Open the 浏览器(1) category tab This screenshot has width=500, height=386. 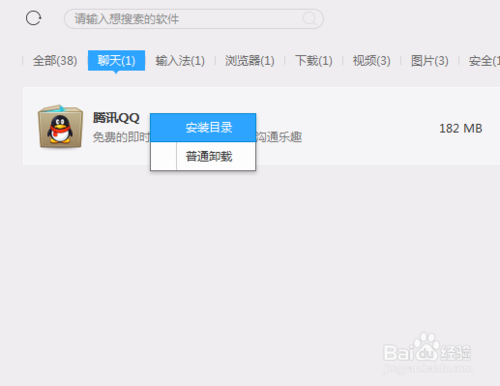250,61
